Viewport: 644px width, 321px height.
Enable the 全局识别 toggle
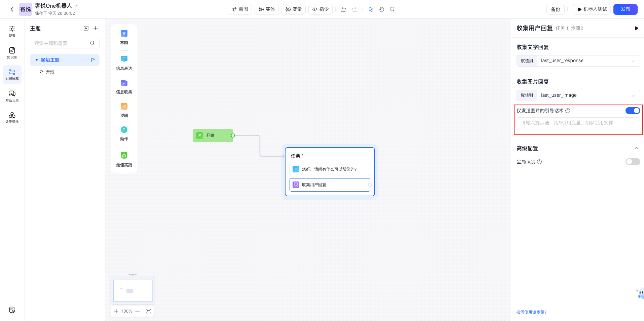pos(632,162)
